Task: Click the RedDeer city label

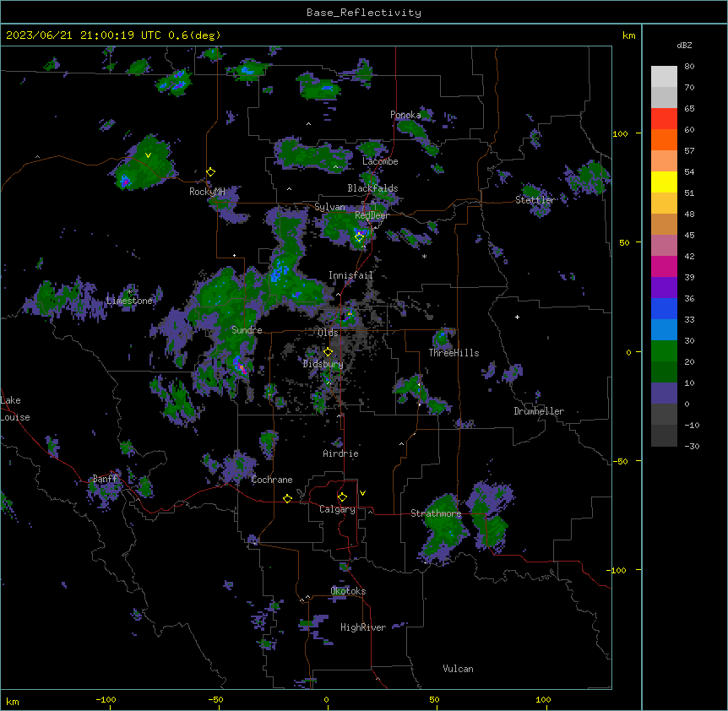Action: pyautogui.click(x=372, y=215)
